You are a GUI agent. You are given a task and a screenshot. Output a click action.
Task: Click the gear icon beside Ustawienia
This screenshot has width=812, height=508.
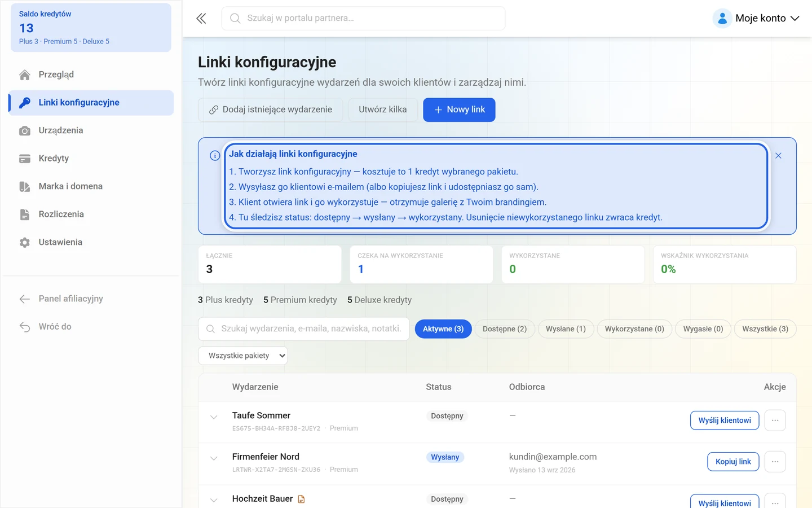25,243
